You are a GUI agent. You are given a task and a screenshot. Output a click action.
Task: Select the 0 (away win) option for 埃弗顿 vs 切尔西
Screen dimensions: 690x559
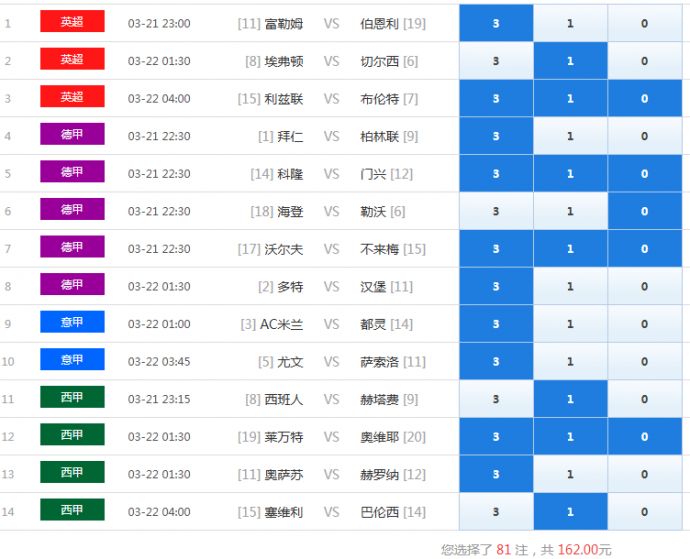tap(644, 61)
